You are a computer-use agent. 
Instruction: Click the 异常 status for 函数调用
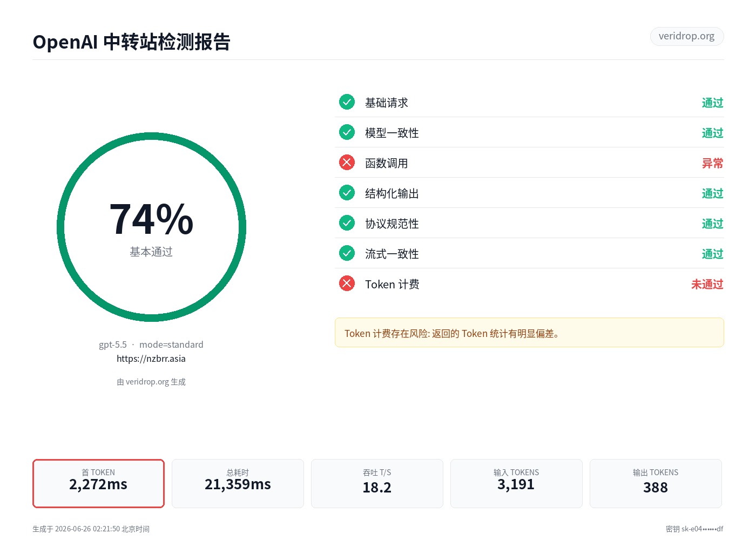[x=712, y=163]
